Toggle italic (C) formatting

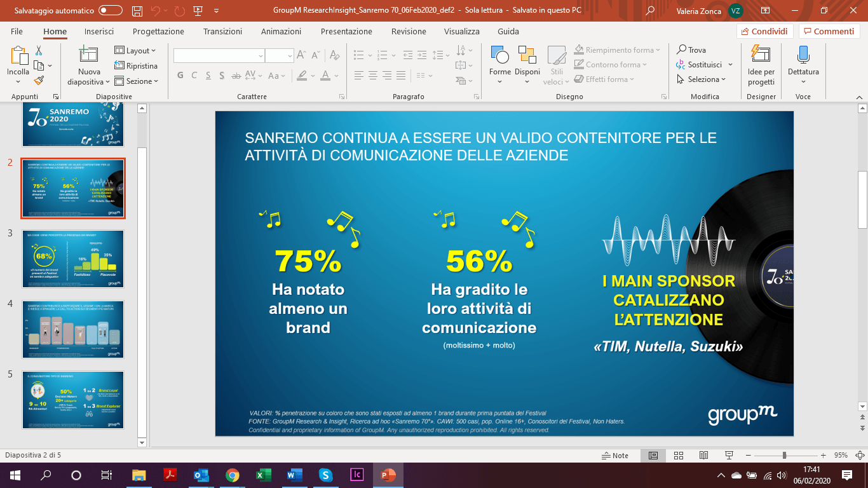point(194,76)
